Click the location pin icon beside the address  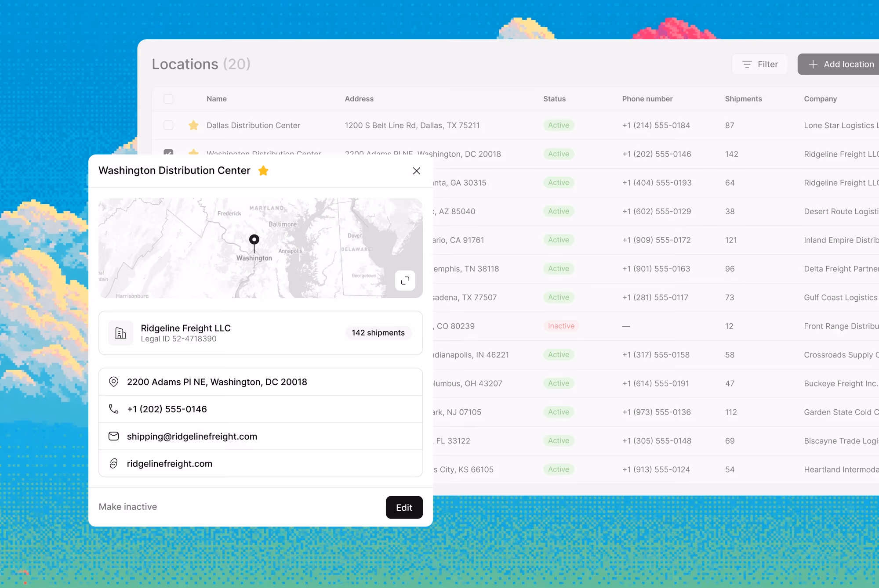pyautogui.click(x=113, y=382)
